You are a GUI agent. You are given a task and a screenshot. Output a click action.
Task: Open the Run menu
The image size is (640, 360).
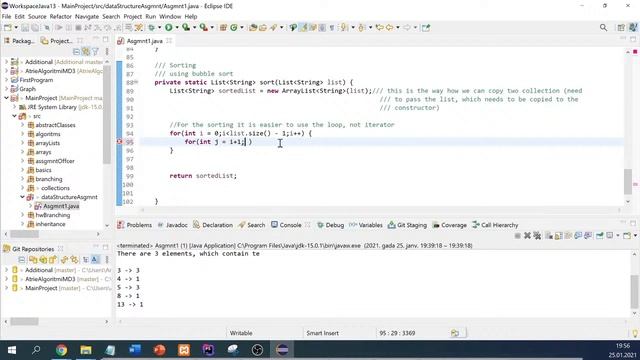coord(151,17)
